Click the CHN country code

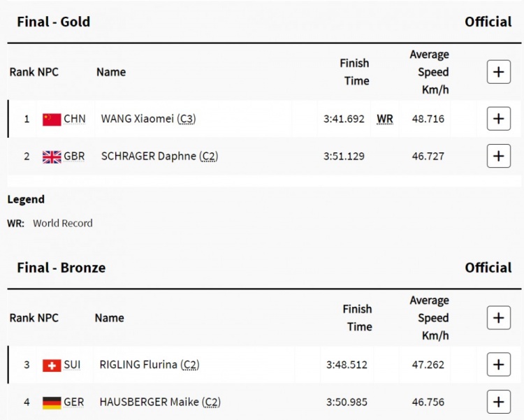[x=75, y=119]
